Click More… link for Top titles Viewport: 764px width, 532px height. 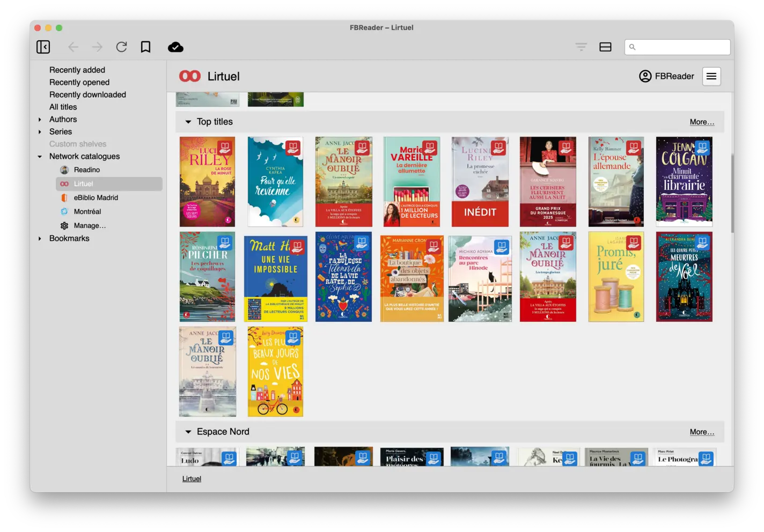(702, 122)
